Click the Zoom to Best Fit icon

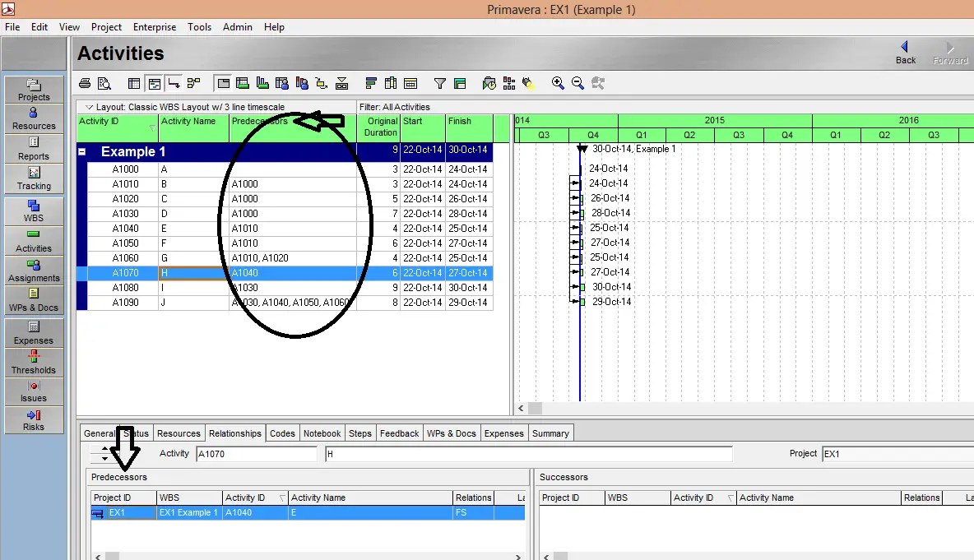(597, 83)
